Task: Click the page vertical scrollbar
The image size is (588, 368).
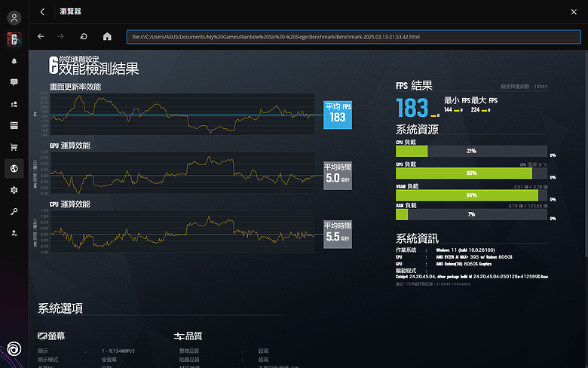Action: click(x=586, y=154)
